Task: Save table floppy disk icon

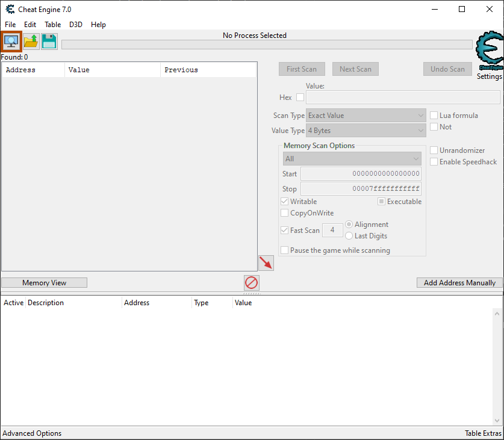Action: click(x=49, y=42)
